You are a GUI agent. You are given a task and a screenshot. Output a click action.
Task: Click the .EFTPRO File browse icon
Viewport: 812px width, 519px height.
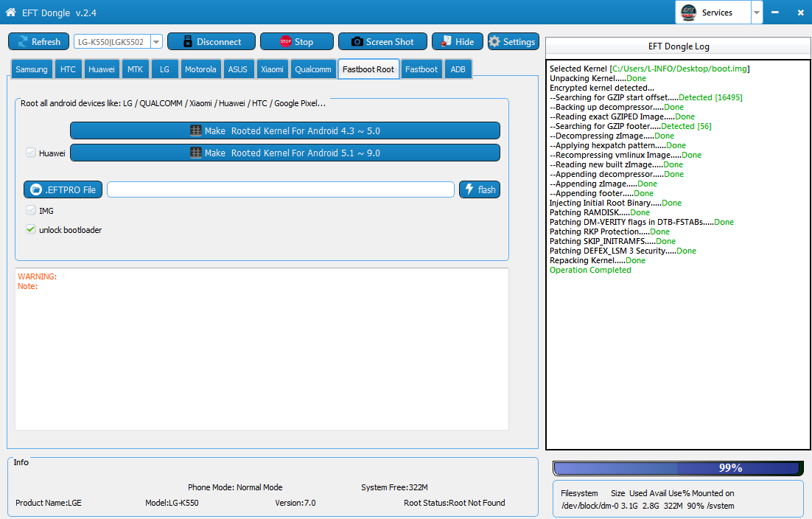coord(35,189)
